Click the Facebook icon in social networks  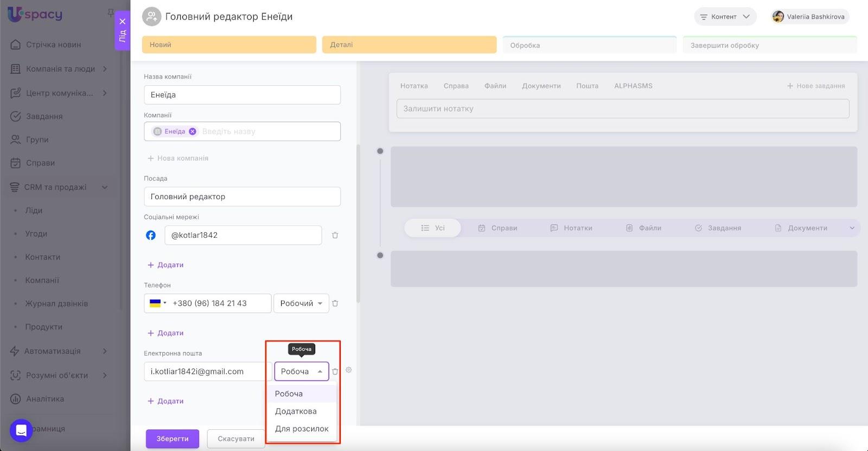coord(151,235)
